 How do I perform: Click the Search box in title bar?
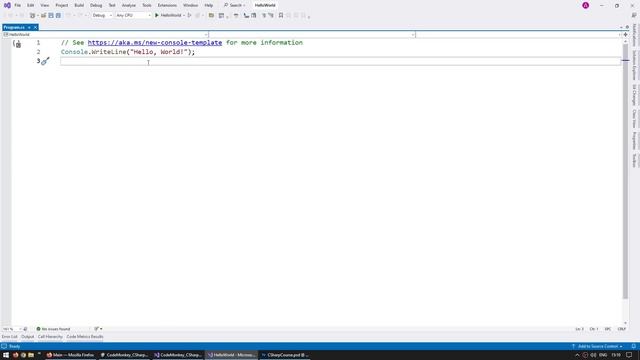(x=234, y=5)
